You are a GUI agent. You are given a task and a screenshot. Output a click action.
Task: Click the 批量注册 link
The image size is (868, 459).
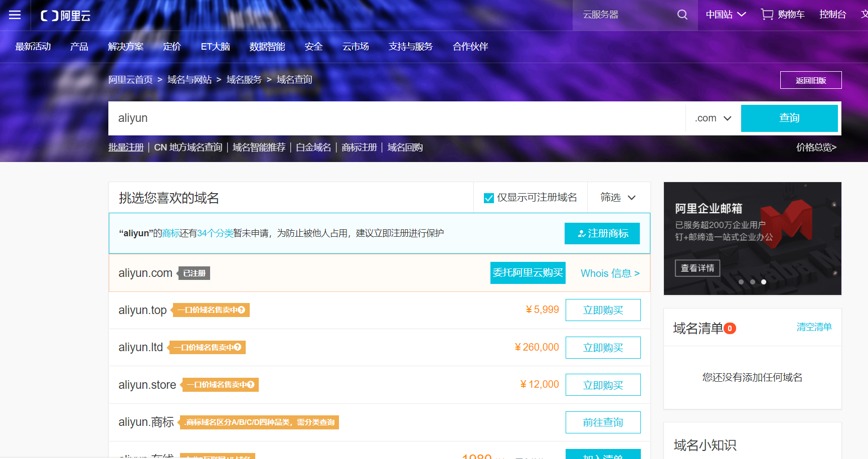pos(126,147)
